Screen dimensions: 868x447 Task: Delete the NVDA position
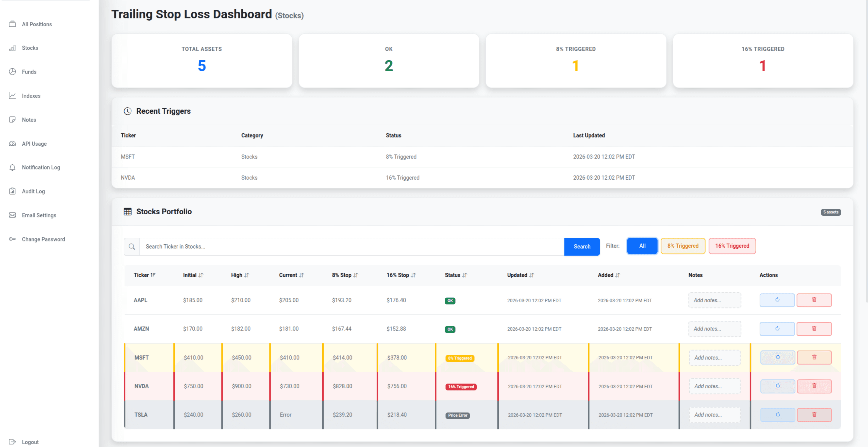click(814, 386)
